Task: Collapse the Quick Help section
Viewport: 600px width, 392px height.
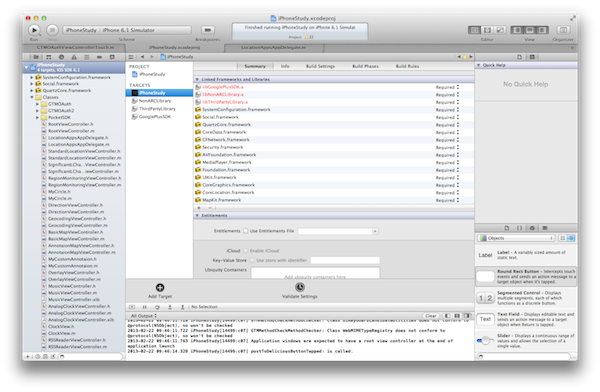Action: 478,65
